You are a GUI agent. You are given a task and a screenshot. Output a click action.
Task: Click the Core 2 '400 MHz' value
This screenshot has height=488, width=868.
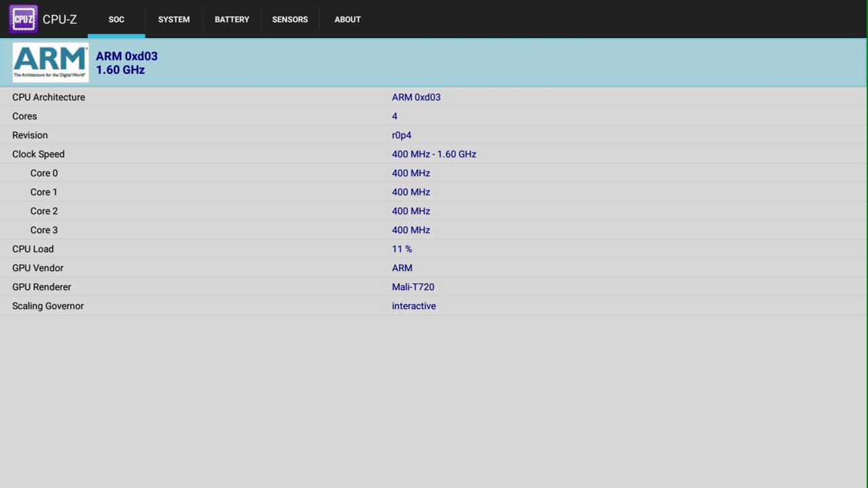click(411, 211)
